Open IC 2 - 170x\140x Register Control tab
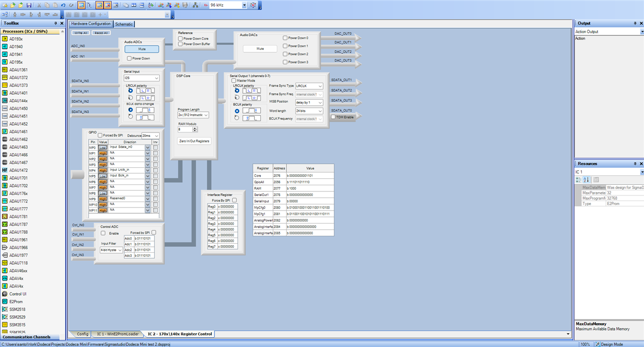 [x=180, y=334]
